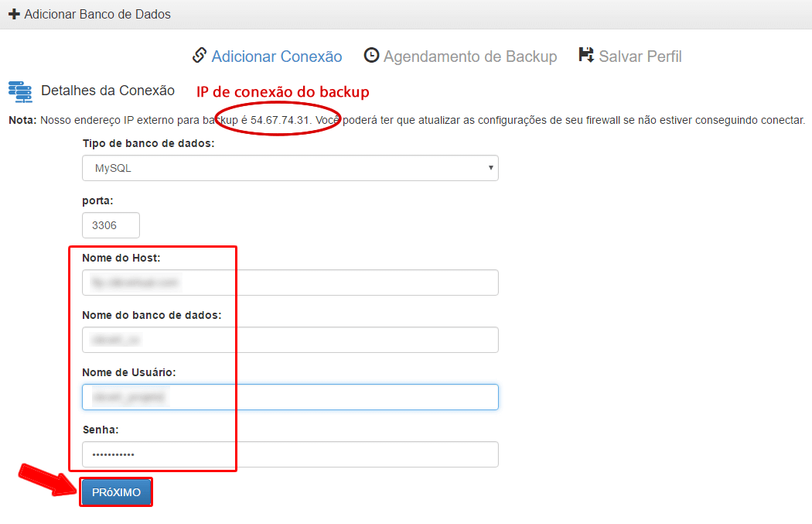Click the IP address 54.67.74.31 text

(280, 120)
